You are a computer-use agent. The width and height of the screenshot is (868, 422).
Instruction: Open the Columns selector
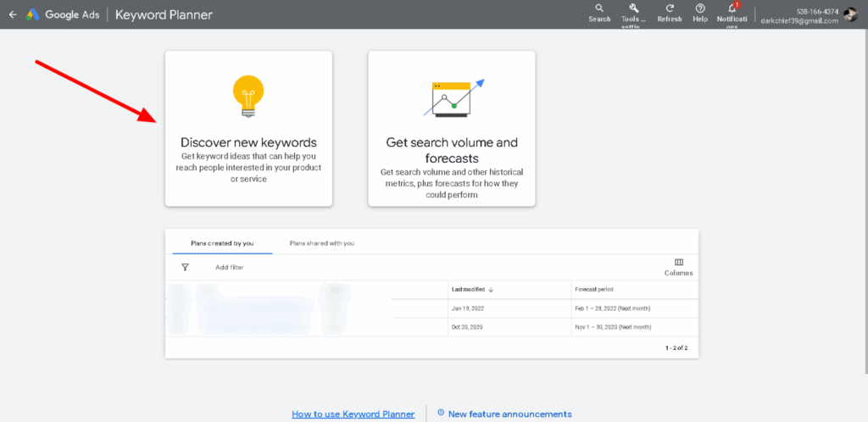pos(679,267)
